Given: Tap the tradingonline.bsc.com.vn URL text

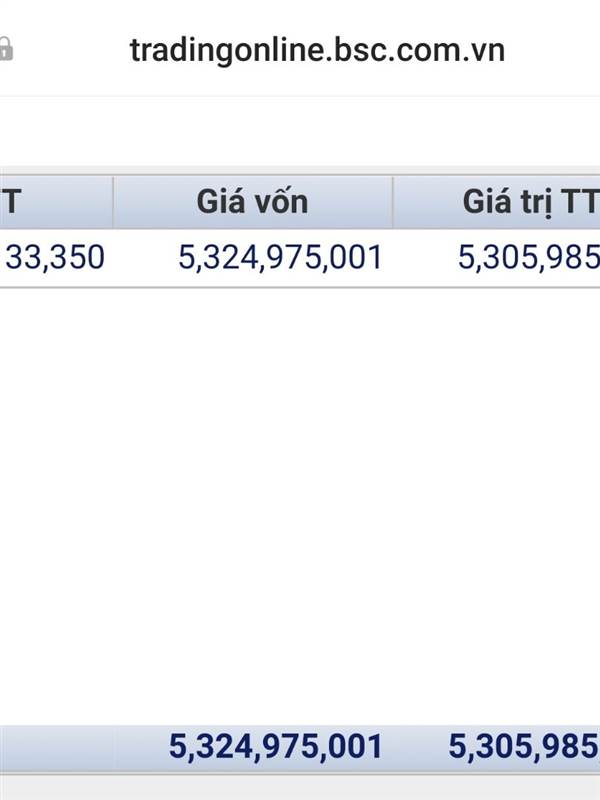Looking at the screenshot, I should pos(317,51).
